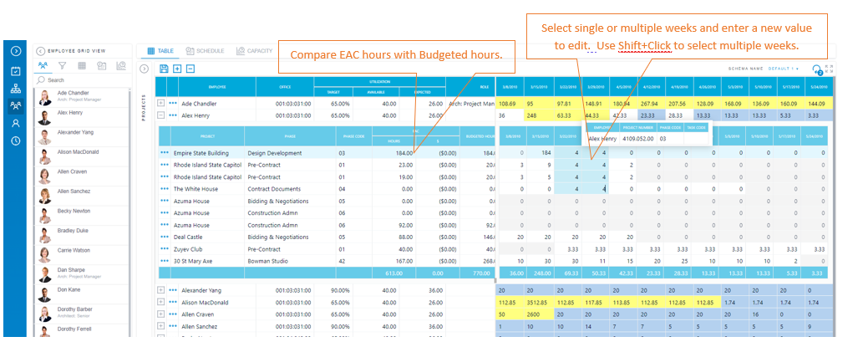Open the single person icon in blue sidebar
Viewport: 868px width, 347px height.
click(16, 123)
